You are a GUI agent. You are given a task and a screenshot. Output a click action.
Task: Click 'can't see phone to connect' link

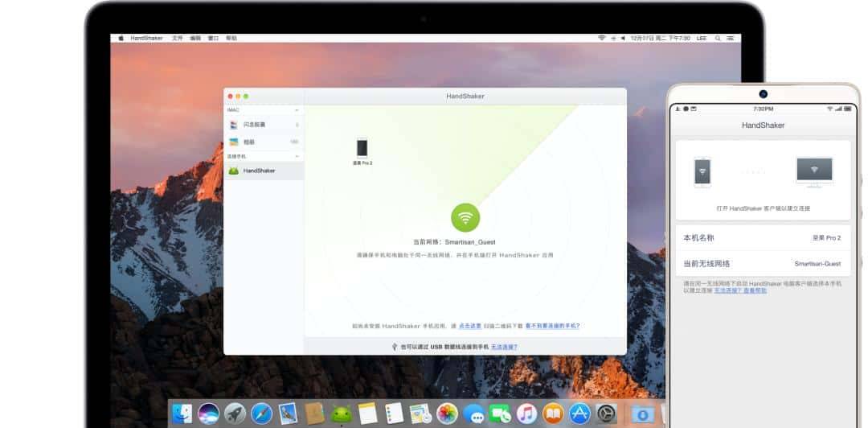tap(552, 326)
